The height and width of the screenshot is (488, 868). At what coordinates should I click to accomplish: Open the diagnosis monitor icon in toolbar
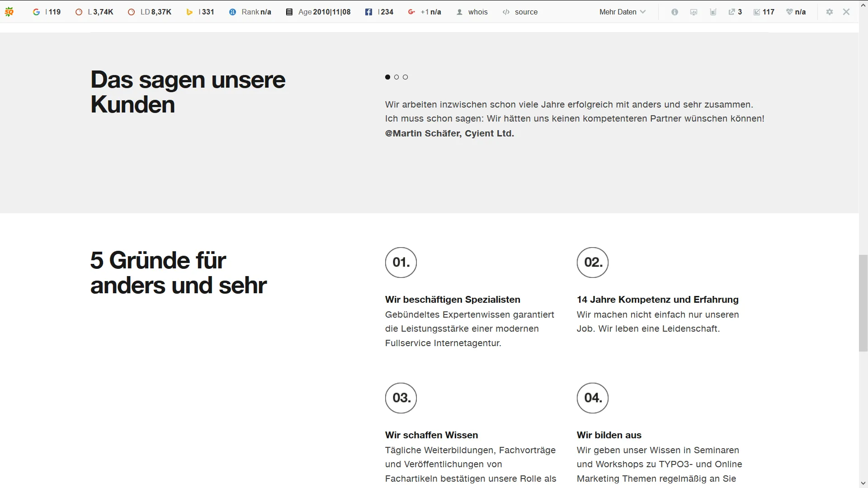[694, 12]
